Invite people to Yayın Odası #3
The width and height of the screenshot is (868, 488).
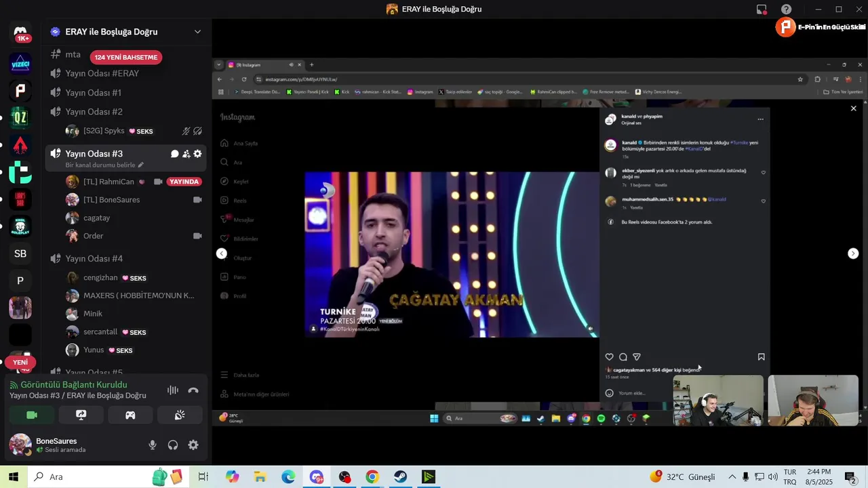coord(186,154)
